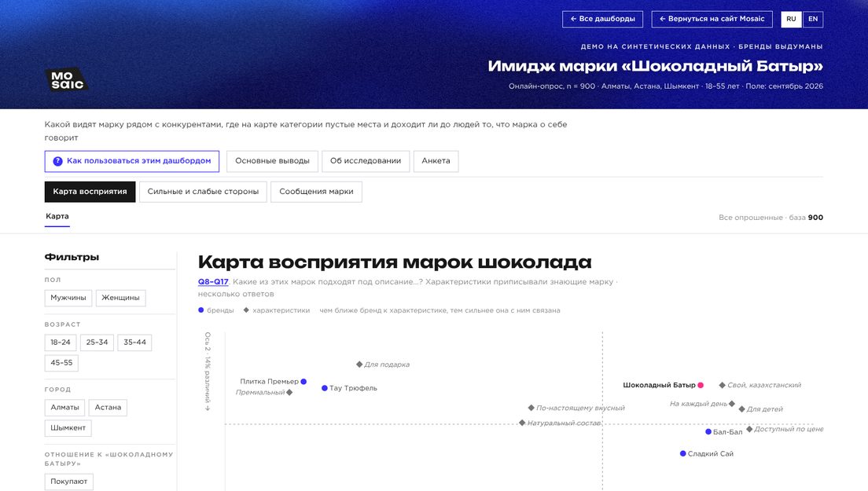Viewport: 868px width, 491px height.
Task: Click the question mark help icon
Action: tap(57, 162)
